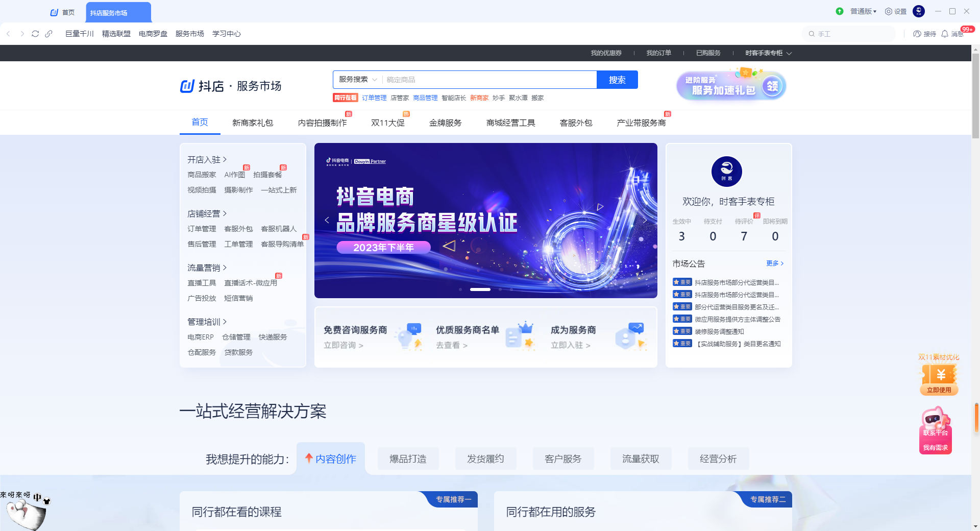Click the 优质服务商名单 crown icon
Screen dimensions: 980x531
point(521,336)
